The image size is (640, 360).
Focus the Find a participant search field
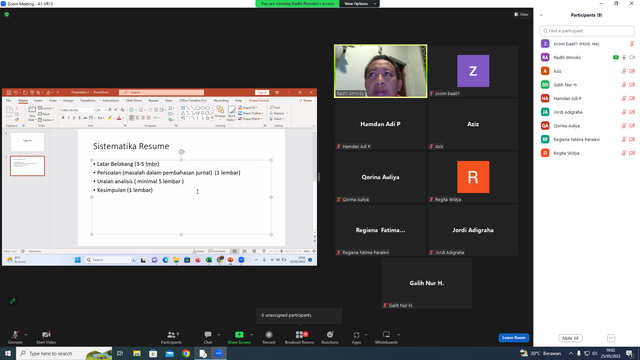(x=587, y=31)
